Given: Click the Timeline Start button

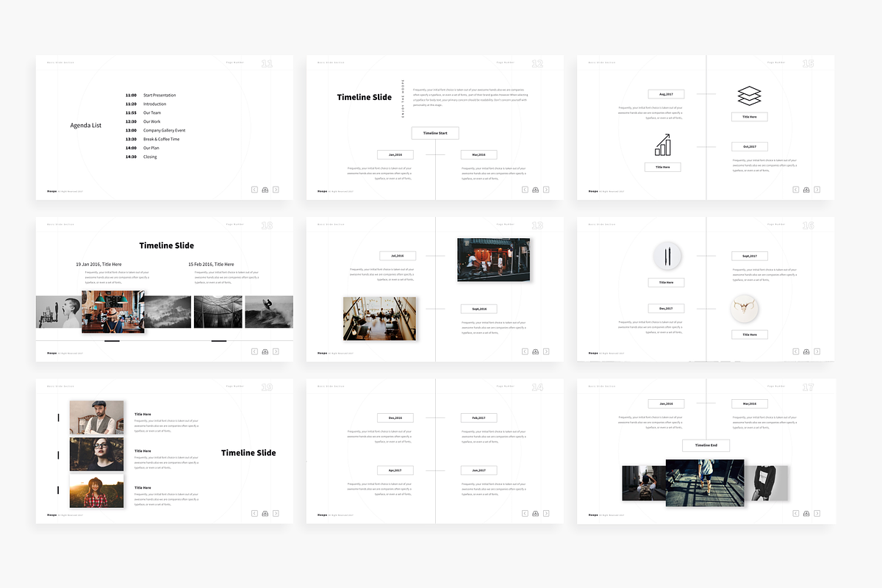Looking at the screenshot, I should (x=435, y=133).
